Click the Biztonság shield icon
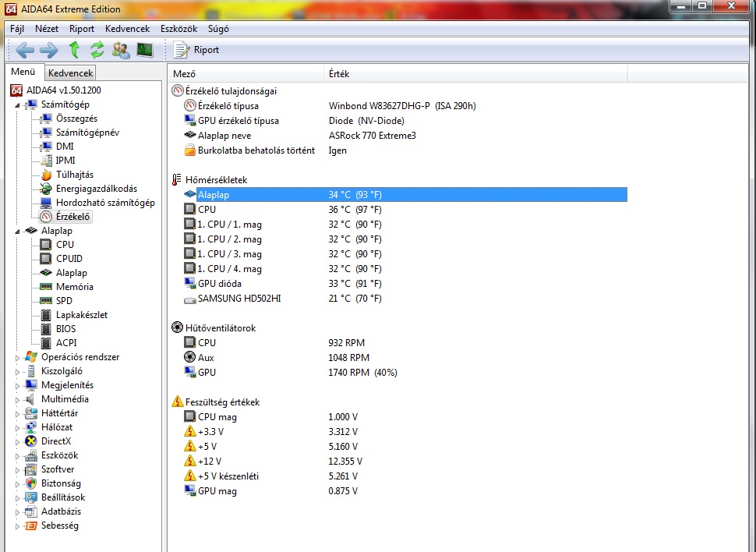756x552 pixels. 31,483
